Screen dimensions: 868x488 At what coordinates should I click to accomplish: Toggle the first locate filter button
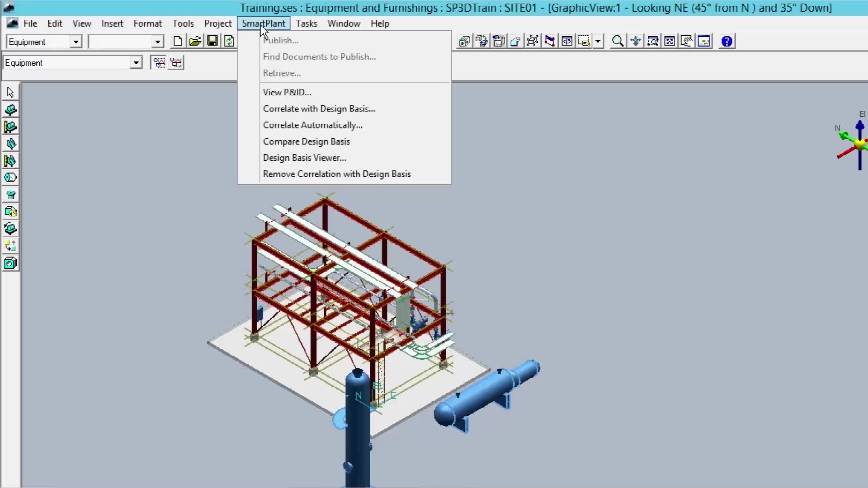pyautogui.click(x=159, y=62)
